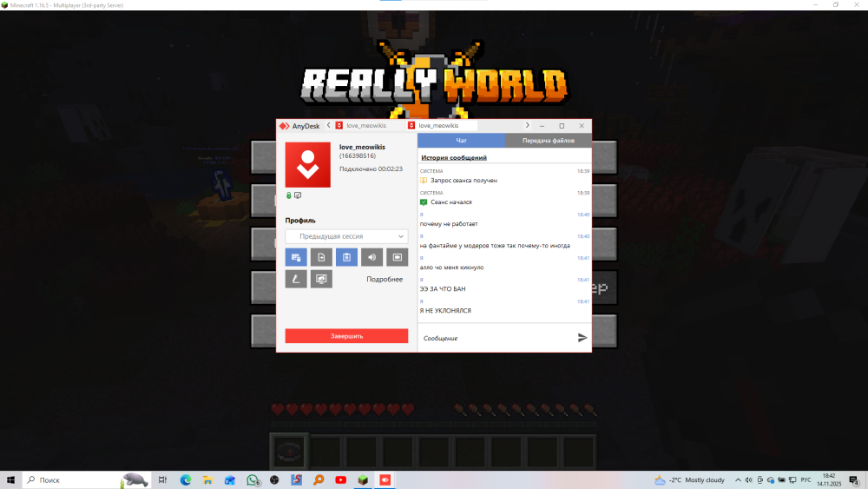The height and width of the screenshot is (489, 868).
Task: Select second love_meowikis session tab
Action: click(439, 126)
